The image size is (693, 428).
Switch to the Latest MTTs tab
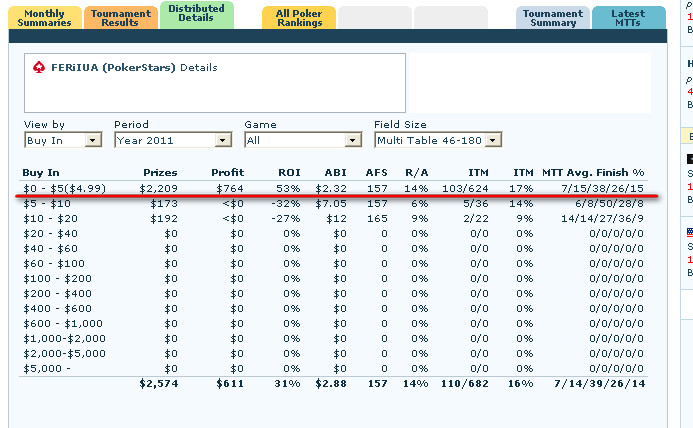pyautogui.click(x=628, y=18)
